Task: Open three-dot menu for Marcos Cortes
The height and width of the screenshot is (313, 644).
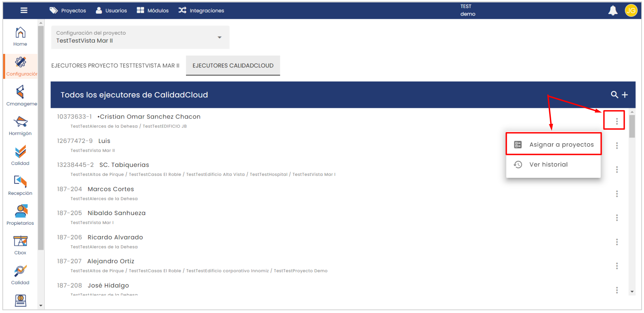Action: pyautogui.click(x=617, y=194)
